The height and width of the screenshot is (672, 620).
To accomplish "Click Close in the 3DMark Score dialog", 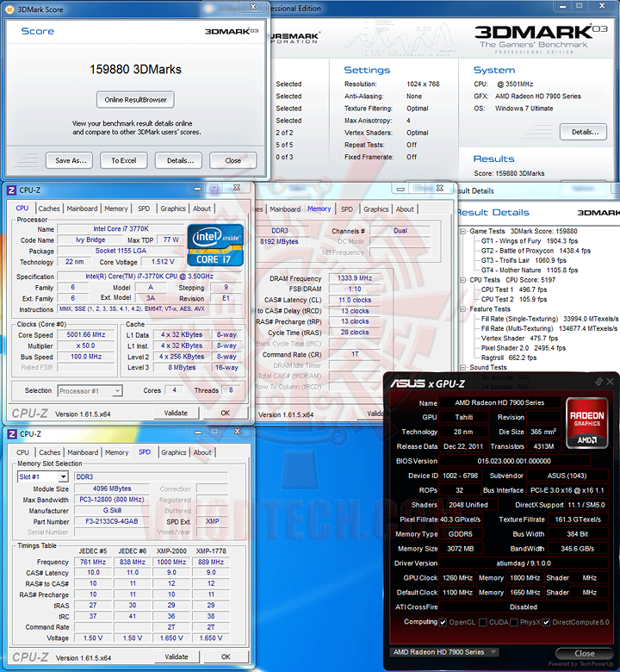I will [233, 161].
